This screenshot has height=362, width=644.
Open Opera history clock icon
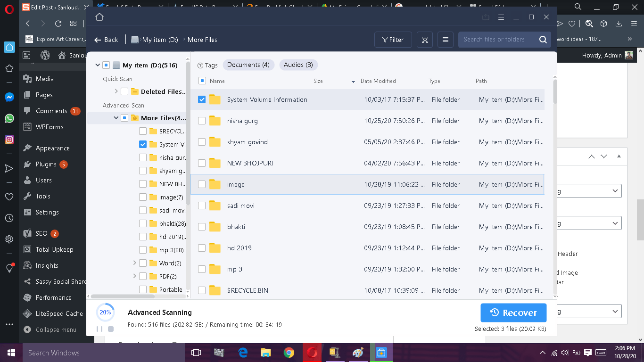[9, 218]
